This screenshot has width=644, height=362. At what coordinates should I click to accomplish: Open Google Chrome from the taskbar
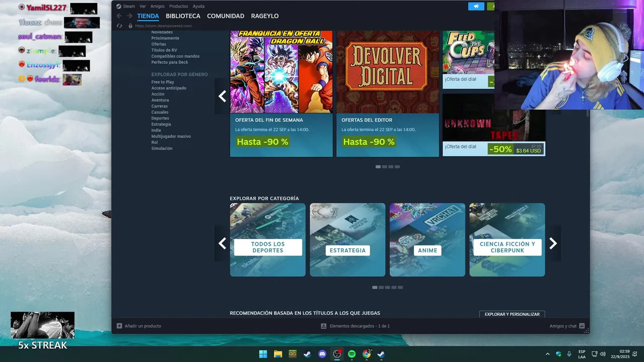point(367,354)
